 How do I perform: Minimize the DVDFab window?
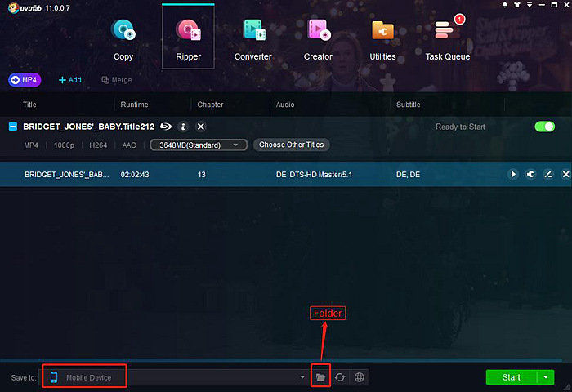click(542, 5)
